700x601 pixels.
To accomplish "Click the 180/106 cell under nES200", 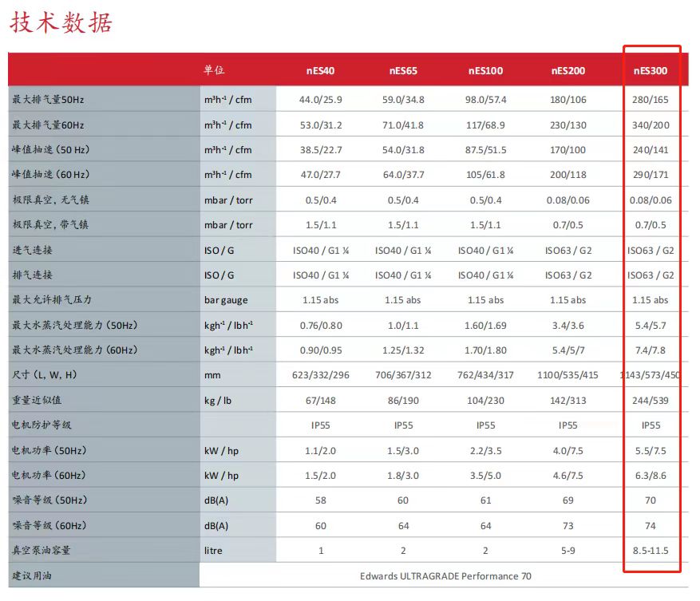I will [568, 100].
